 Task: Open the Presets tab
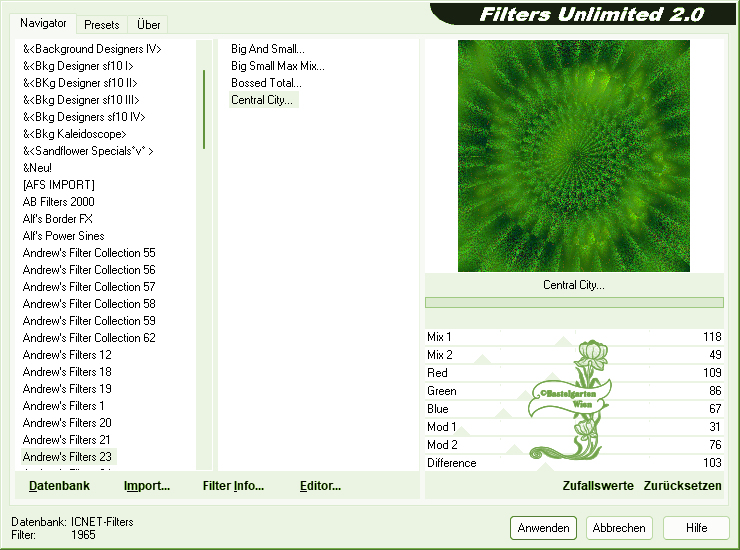tap(101, 25)
